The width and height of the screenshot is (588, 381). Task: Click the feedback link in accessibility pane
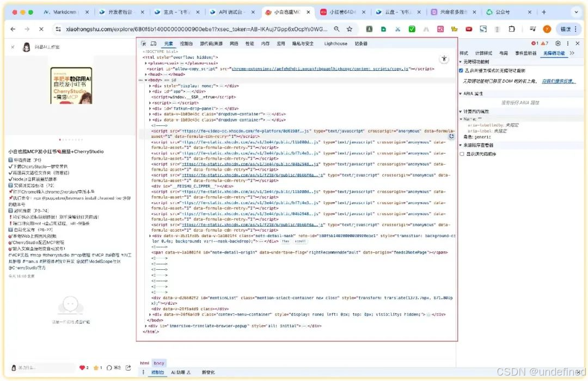tap(559, 81)
